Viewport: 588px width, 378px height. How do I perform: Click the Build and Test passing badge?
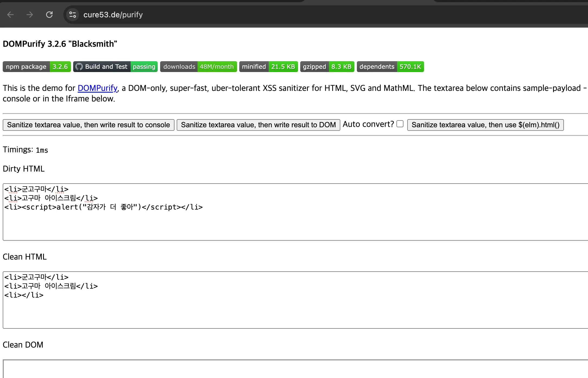point(115,67)
